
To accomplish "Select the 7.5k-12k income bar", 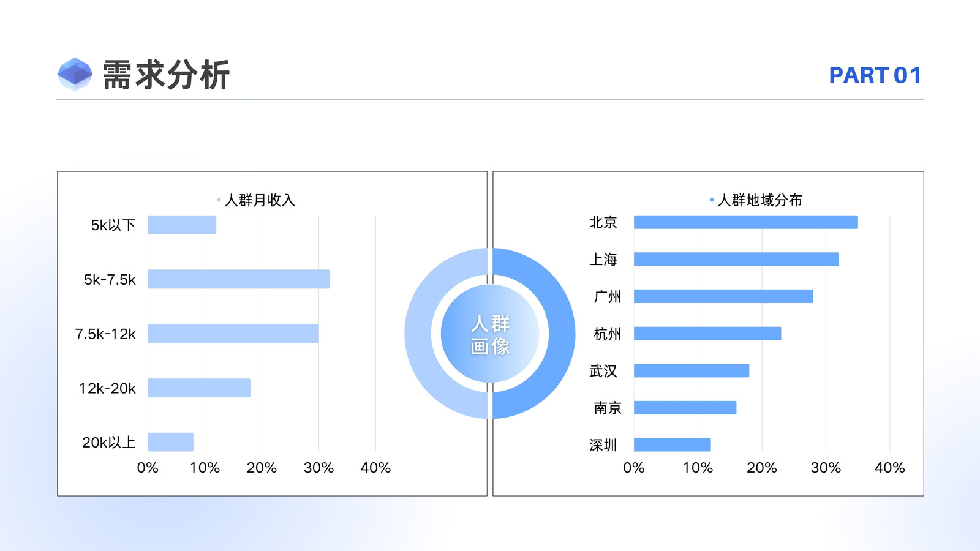I will (233, 334).
